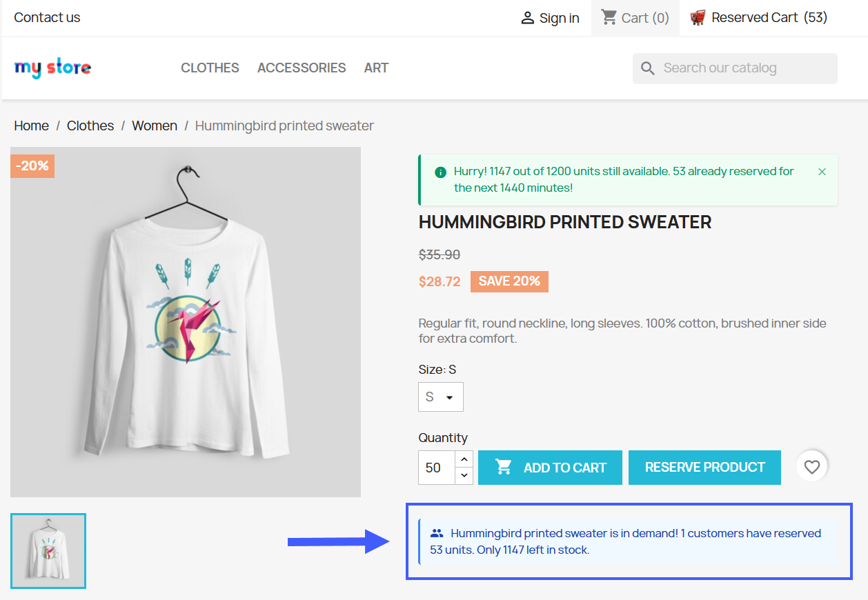This screenshot has height=600, width=868.
Task: Click the info icon in green alert
Action: pos(440,172)
